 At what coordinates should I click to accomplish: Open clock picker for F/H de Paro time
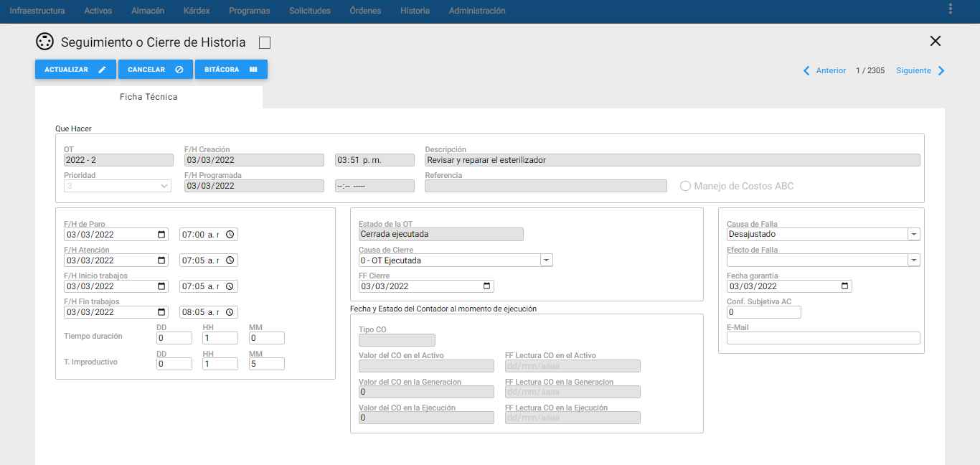(230, 235)
